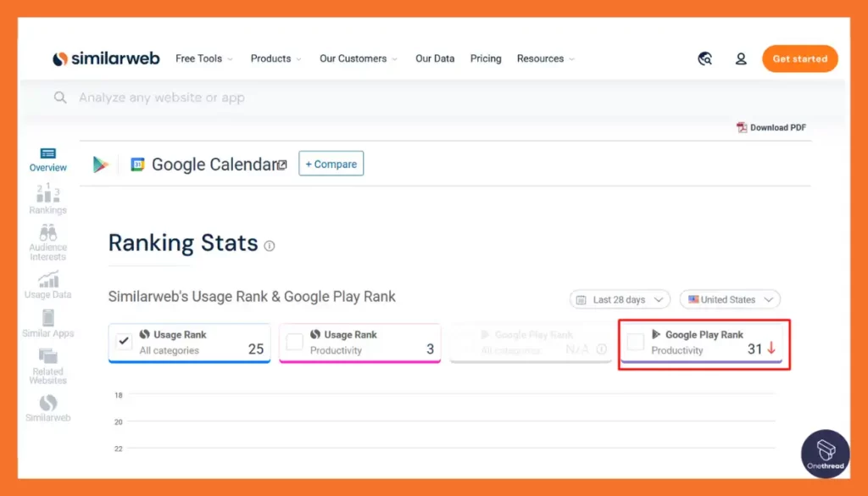The width and height of the screenshot is (868, 496).
Task: Open the user account icon
Action: 741,58
